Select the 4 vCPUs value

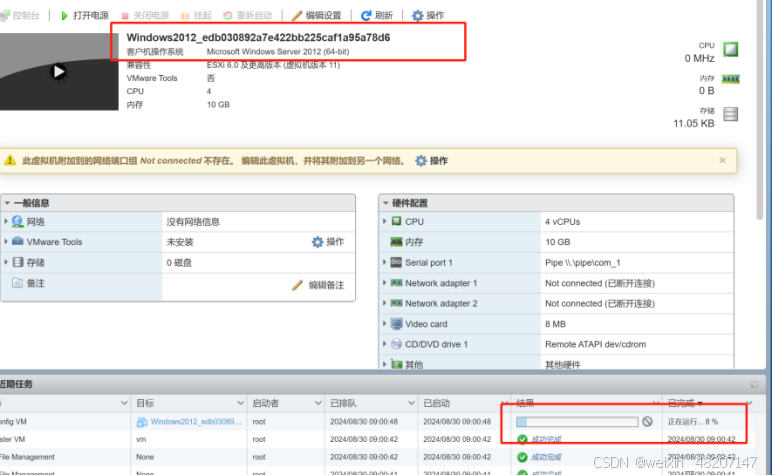coord(562,222)
